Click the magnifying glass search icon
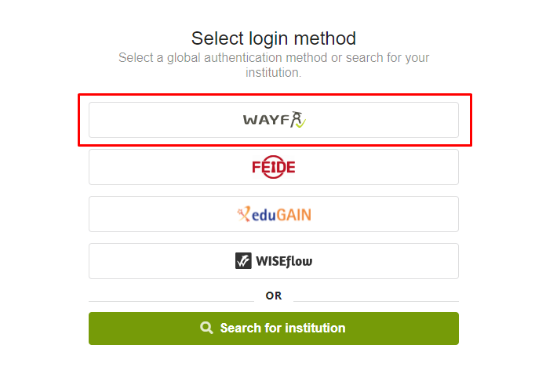535x392 pixels. click(x=207, y=328)
